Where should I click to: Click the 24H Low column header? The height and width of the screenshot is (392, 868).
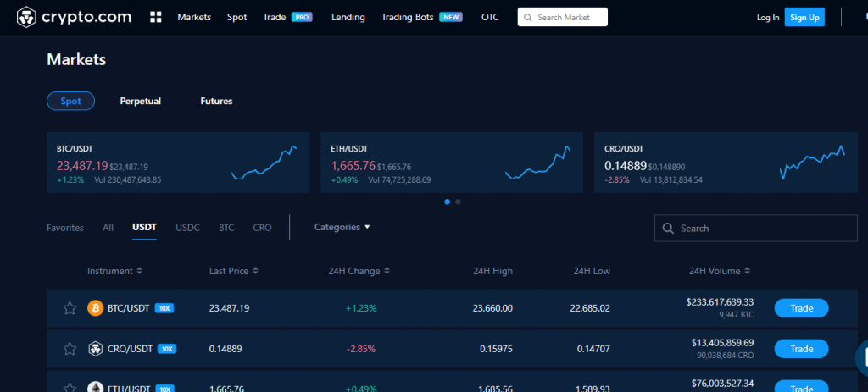pos(592,271)
